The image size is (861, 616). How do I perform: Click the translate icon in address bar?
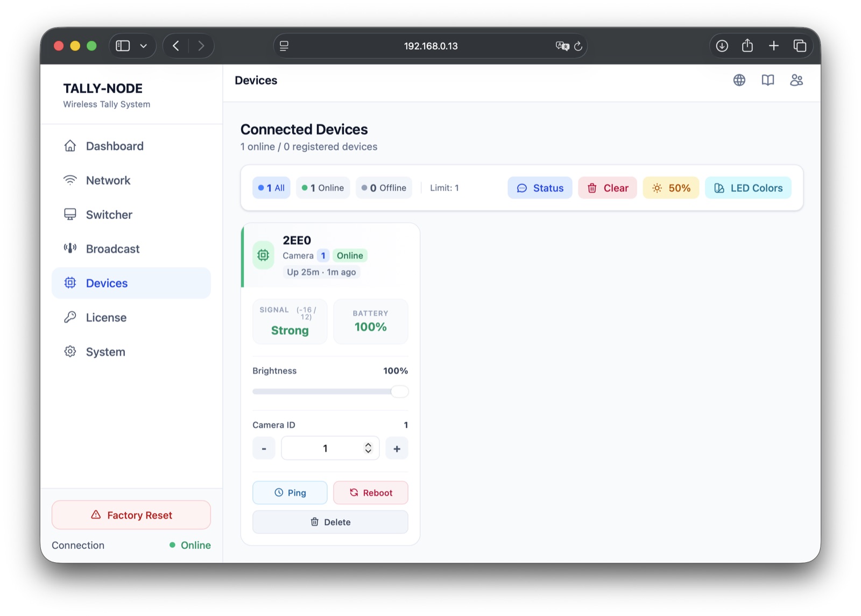(562, 46)
